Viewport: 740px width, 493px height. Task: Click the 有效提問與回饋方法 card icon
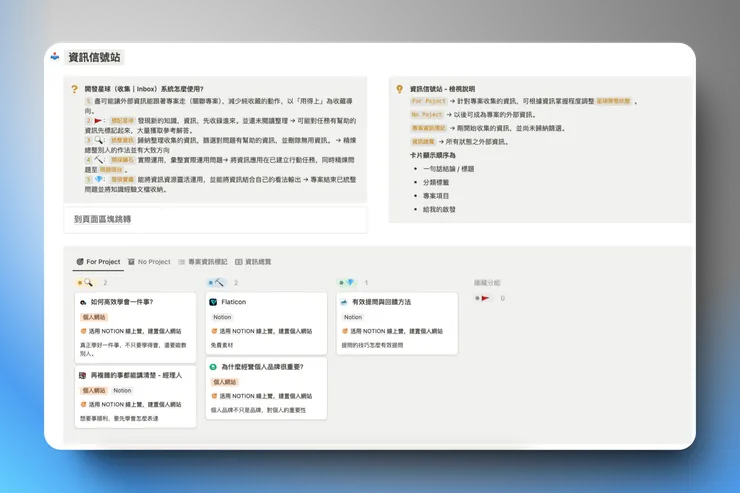pyautogui.click(x=344, y=302)
